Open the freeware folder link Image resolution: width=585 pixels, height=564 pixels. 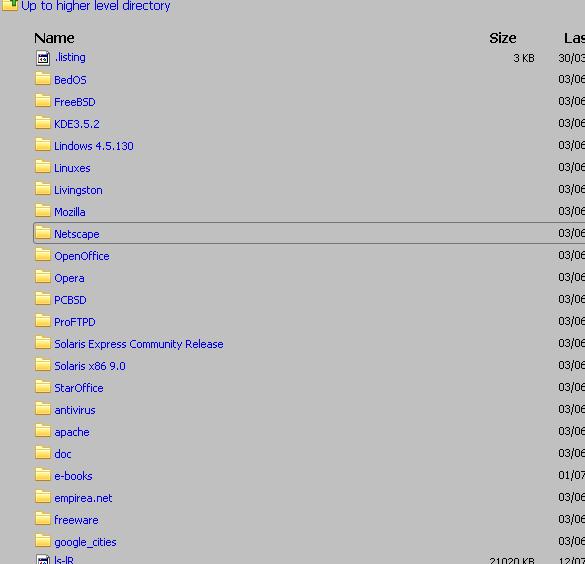(x=76, y=520)
